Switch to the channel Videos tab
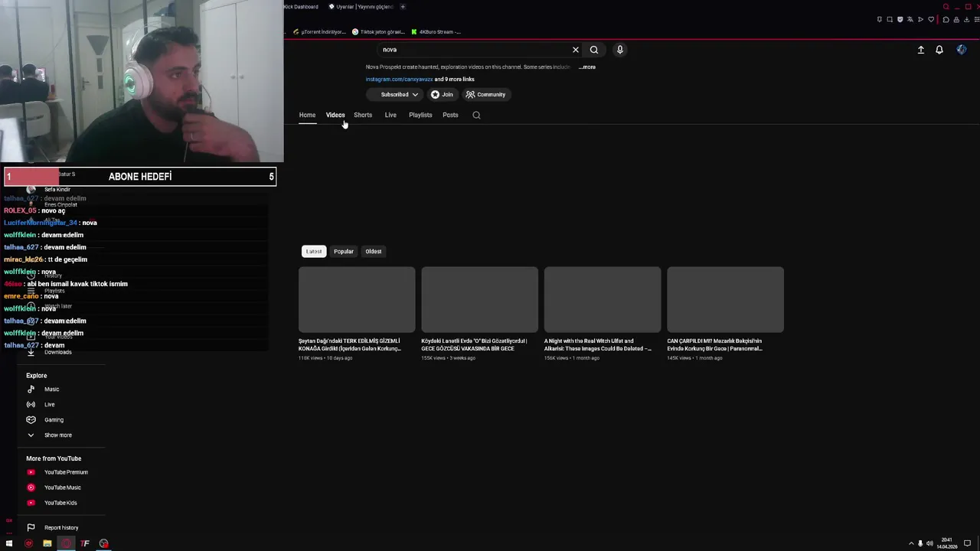This screenshot has width=980, height=551. coord(335,115)
